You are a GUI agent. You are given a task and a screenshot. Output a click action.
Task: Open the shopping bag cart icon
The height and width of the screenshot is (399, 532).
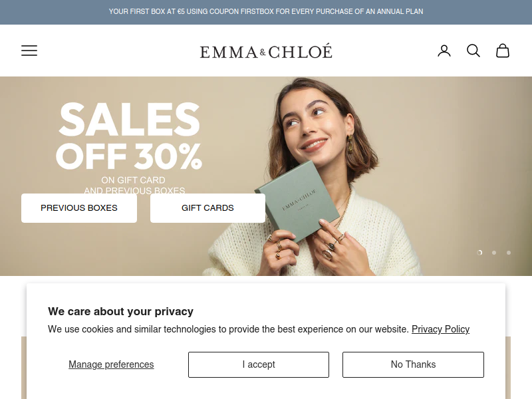[x=503, y=51]
